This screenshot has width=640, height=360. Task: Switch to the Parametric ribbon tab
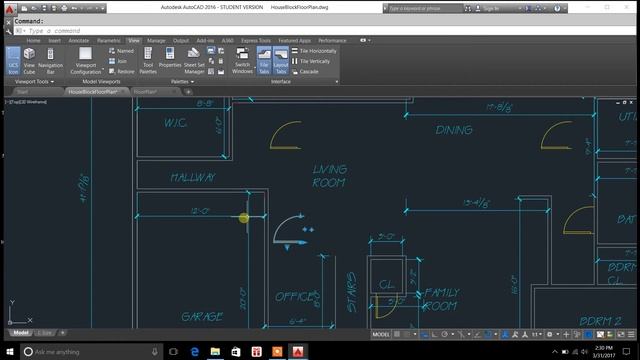click(x=109, y=40)
